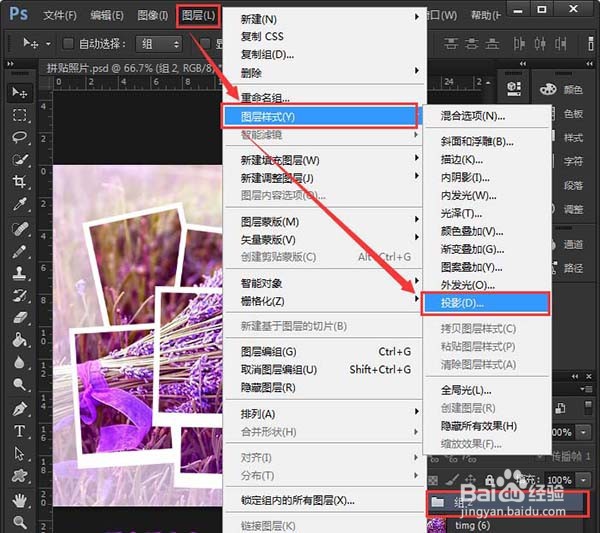Enable the Auto-Select checkbox
600x533 pixels.
[x=68, y=43]
